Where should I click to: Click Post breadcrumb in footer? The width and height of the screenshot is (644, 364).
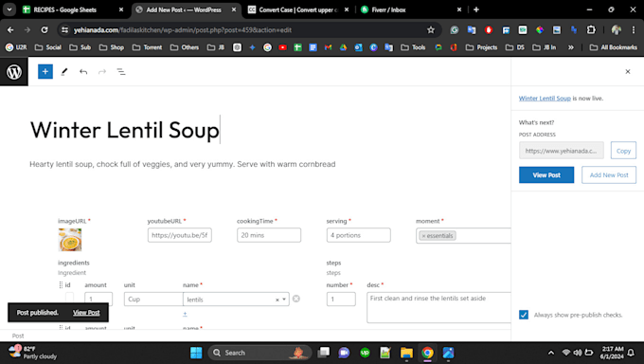tap(18, 336)
